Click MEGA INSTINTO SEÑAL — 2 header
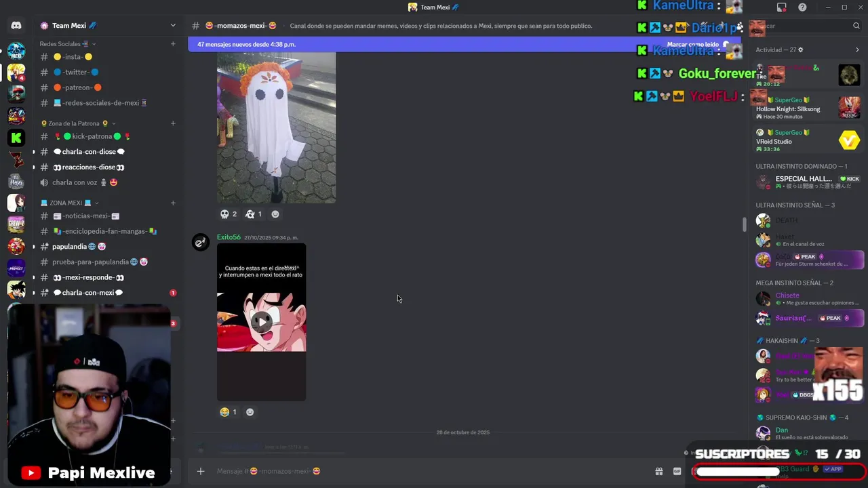The width and height of the screenshot is (868, 488). coord(795,283)
